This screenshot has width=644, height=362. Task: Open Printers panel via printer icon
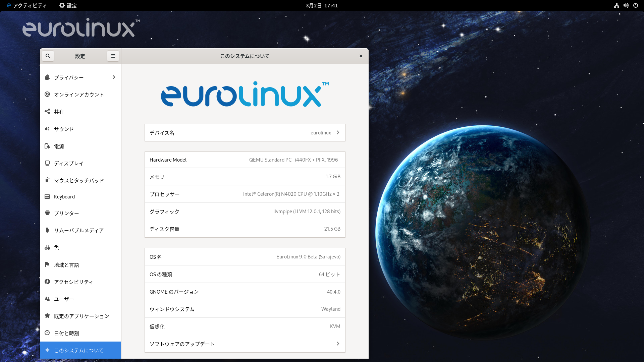pos(47,213)
